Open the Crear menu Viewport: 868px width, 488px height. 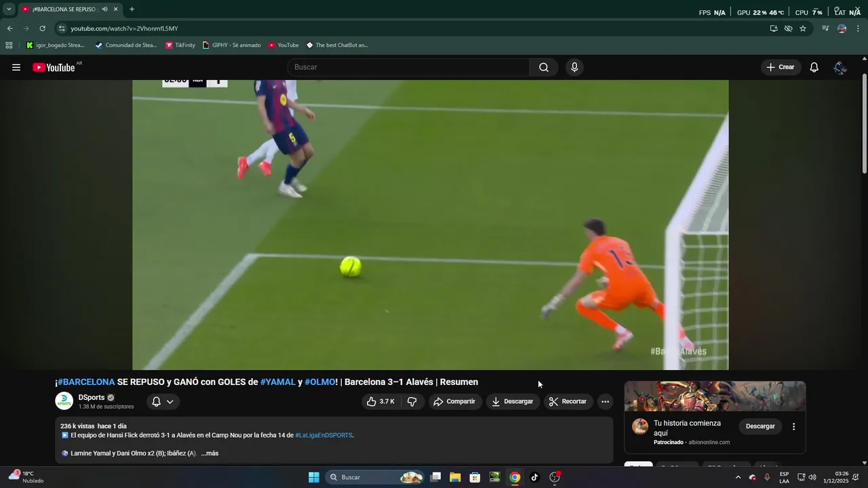click(781, 67)
